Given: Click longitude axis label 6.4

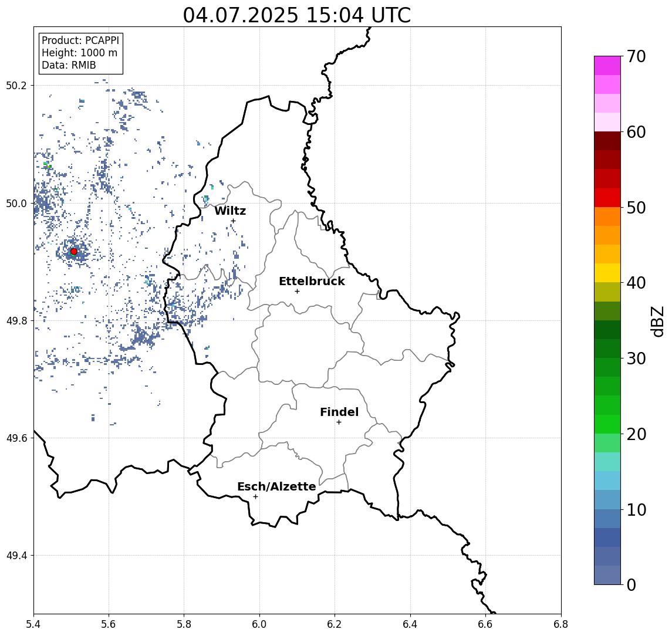Looking at the screenshot, I should [x=410, y=624].
